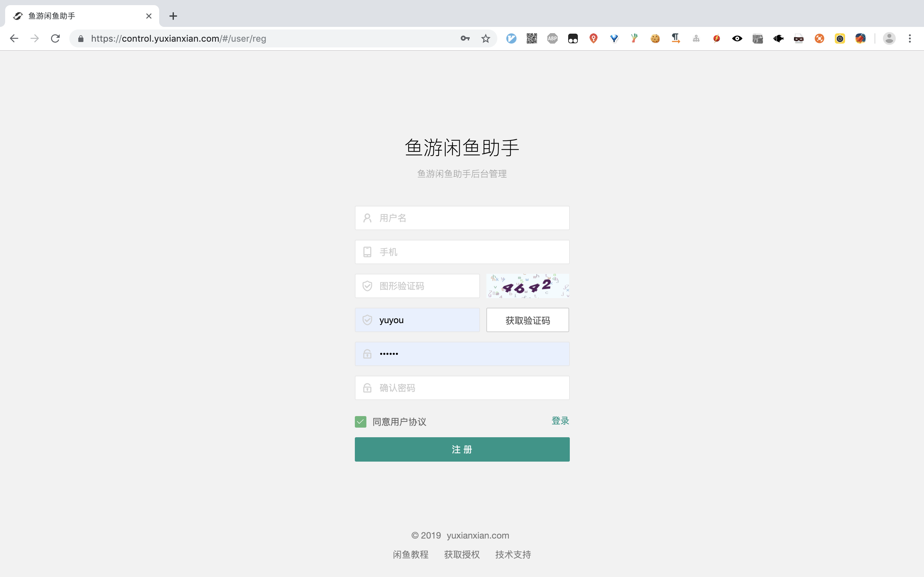Open the ABP ad blocker extension
Image resolution: width=924 pixels, height=577 pixels.
click(x=552, y=38)
